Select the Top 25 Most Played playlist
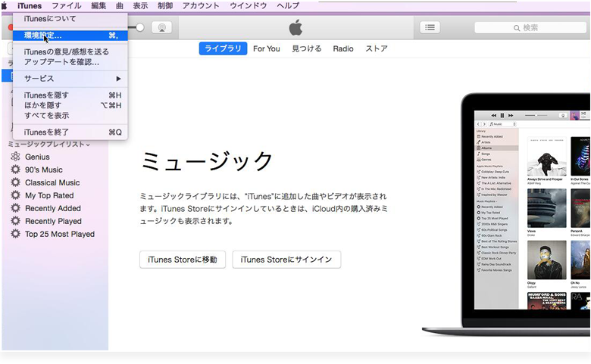Viewport: 591px width, 364px height. (60, 234)
